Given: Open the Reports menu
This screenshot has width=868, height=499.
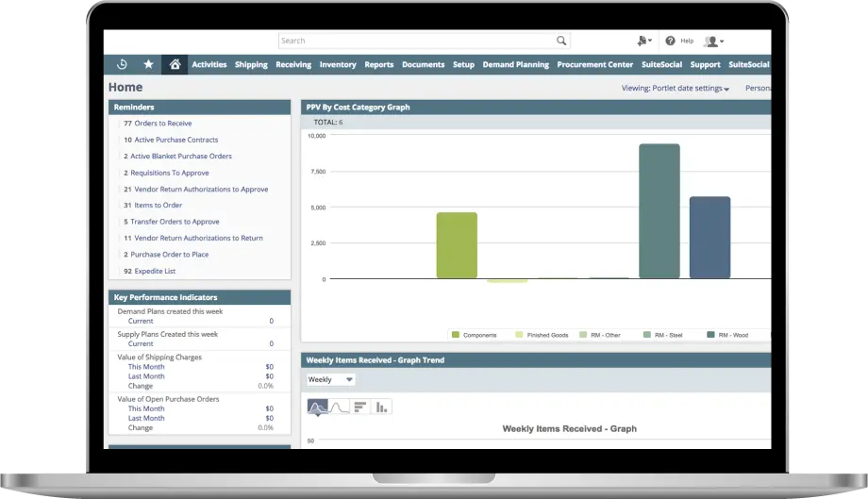Looking at the screenshot, I should [x=378, y=65].
